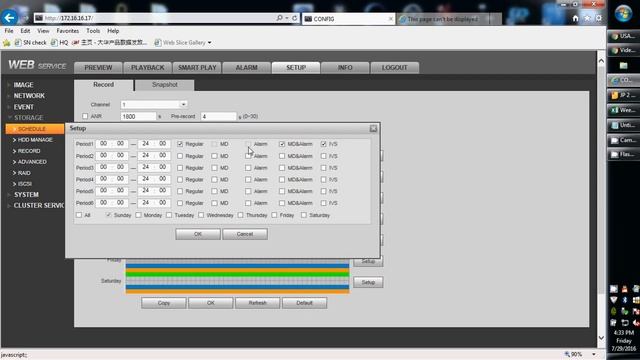The image size is (640, 360).
Task: Click Setup button for Saturday schedule
Action: point(368,282)
